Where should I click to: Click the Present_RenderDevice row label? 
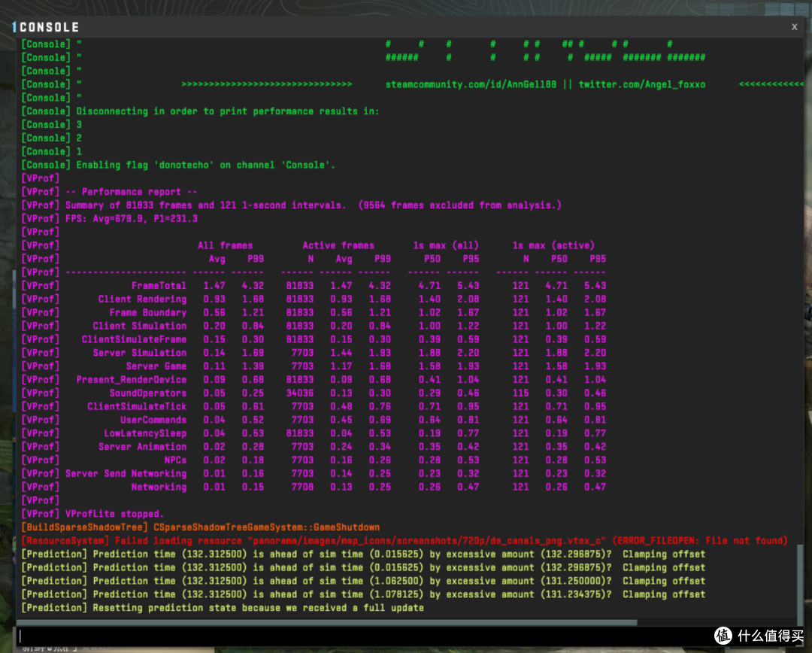point(132,380)
